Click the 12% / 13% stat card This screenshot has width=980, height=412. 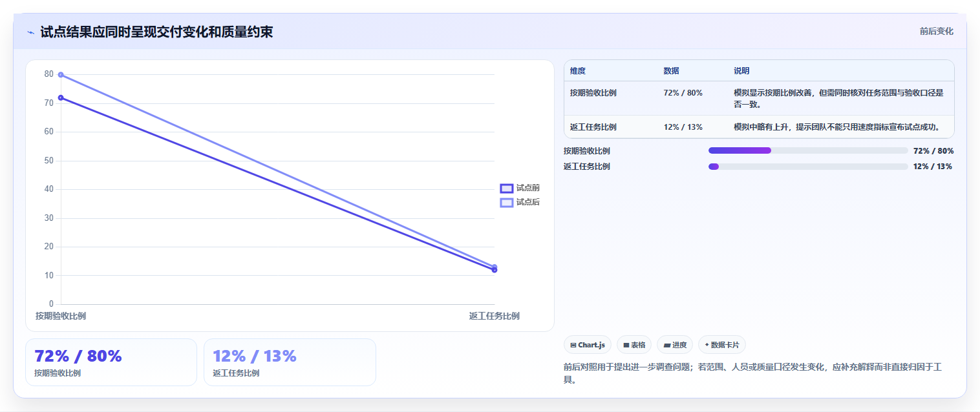pos(290,362)
